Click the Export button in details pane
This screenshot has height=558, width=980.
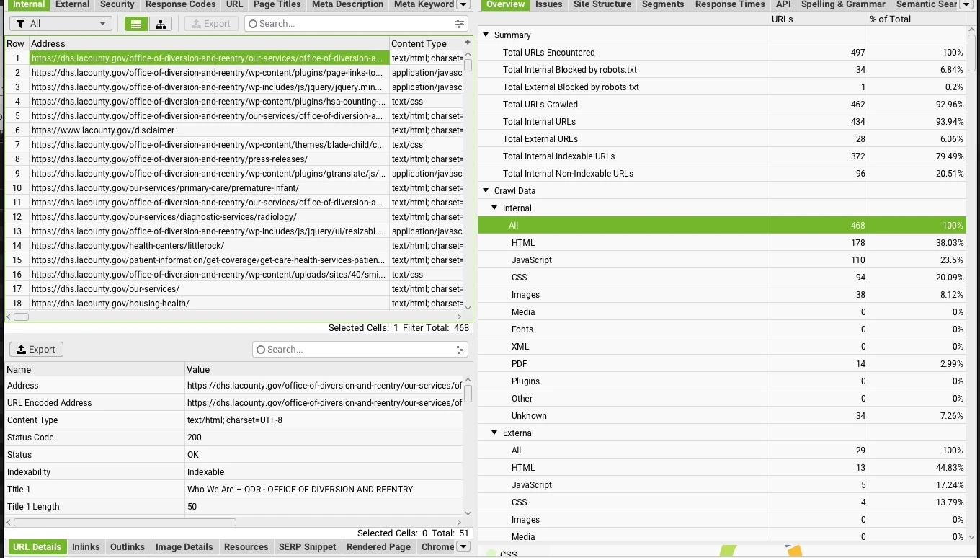(36, 350)
